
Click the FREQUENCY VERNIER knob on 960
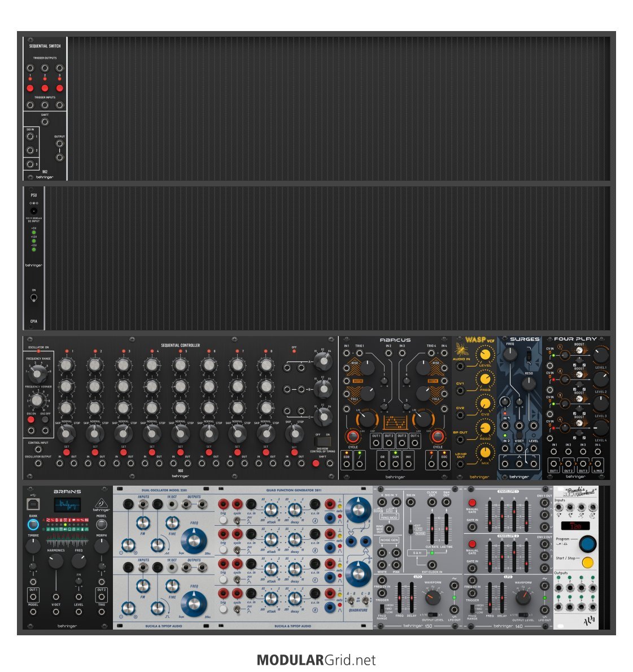pos(37,400)
